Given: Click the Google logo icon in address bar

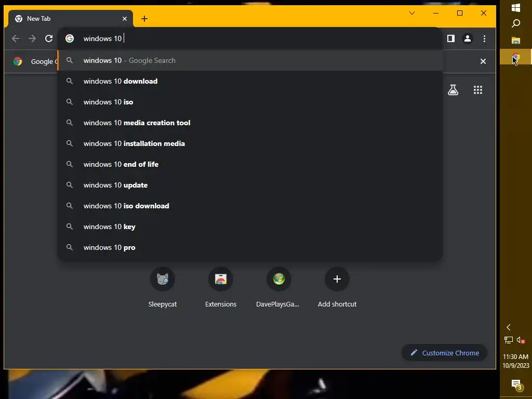Looking at the screenshot, I should tap(70, 38).
